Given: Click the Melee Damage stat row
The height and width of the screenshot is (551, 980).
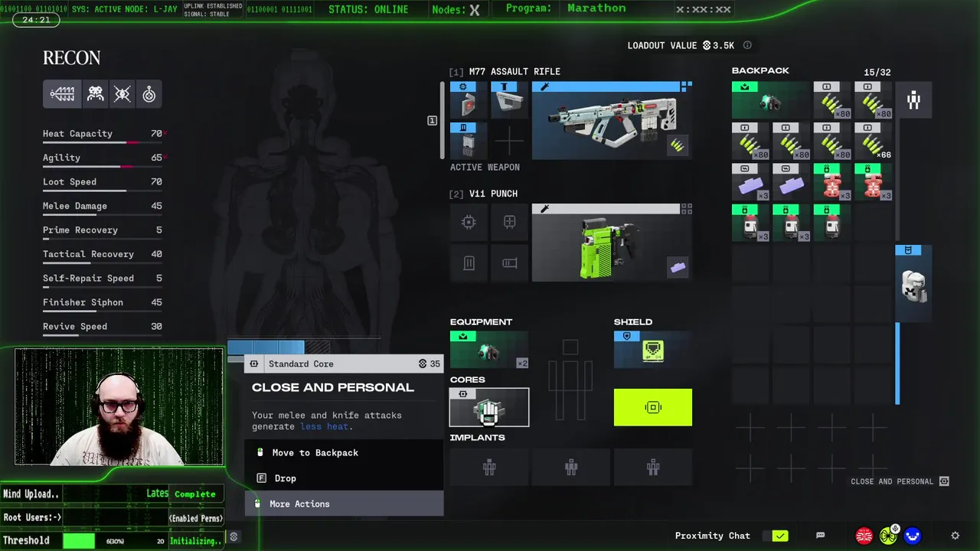Looking at the screenshot, I should coord(103,206).
